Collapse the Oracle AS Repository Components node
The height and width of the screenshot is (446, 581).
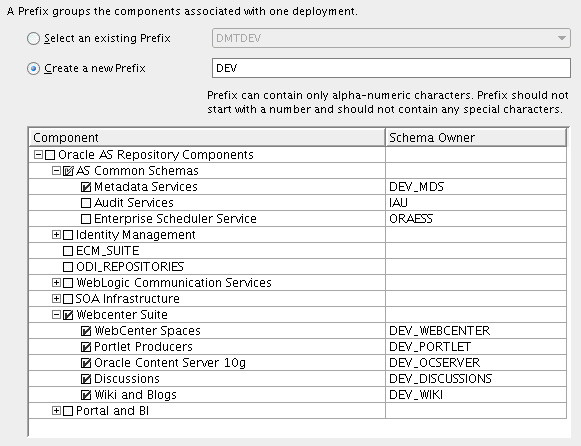(38, 154)
